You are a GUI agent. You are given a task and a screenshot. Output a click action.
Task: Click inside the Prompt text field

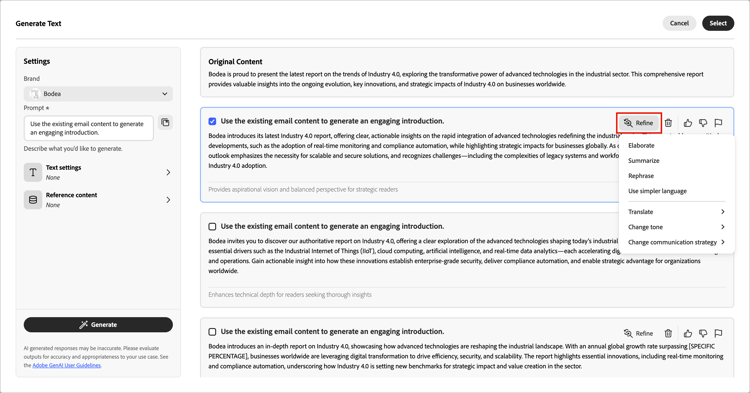pyautogui.click(x=88, y=128)
